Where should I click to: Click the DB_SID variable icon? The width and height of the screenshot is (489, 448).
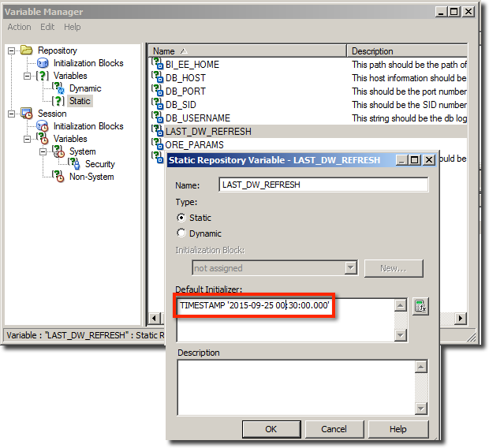pos(158,104)
